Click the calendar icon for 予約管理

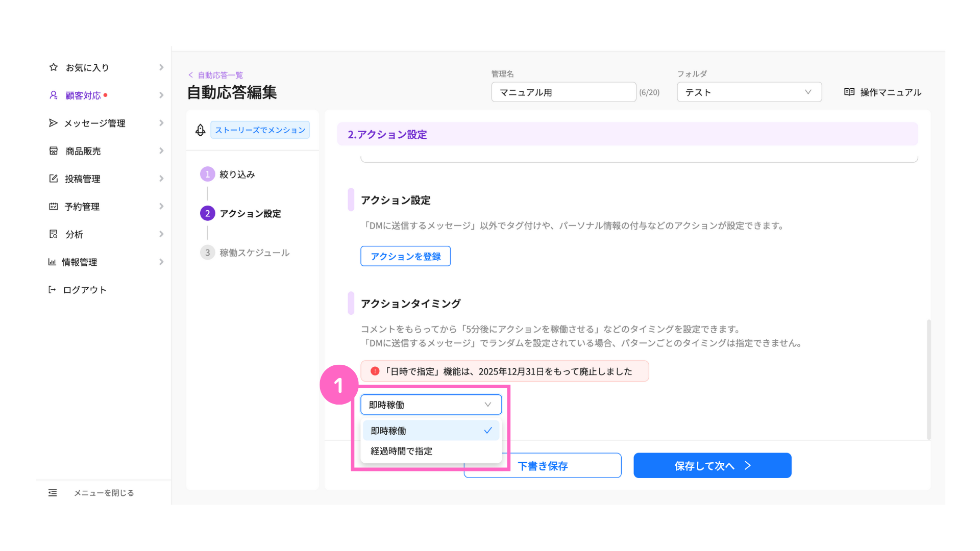pos(54,207)
